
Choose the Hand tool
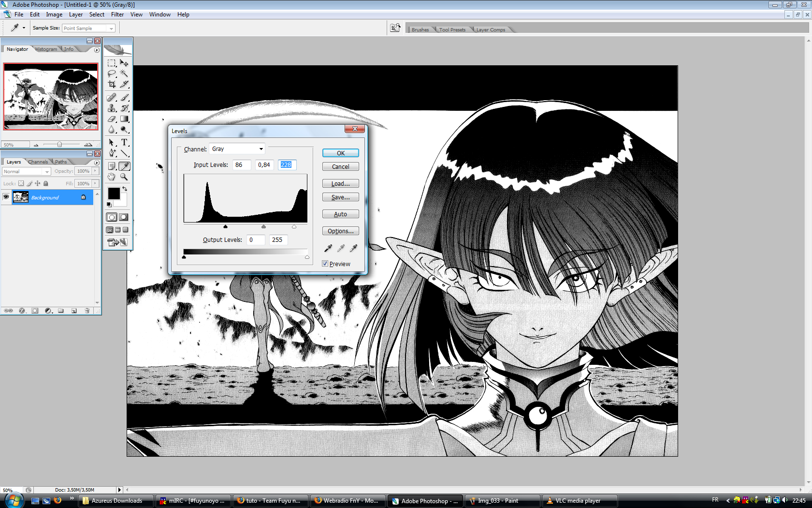tap(112, 177)
